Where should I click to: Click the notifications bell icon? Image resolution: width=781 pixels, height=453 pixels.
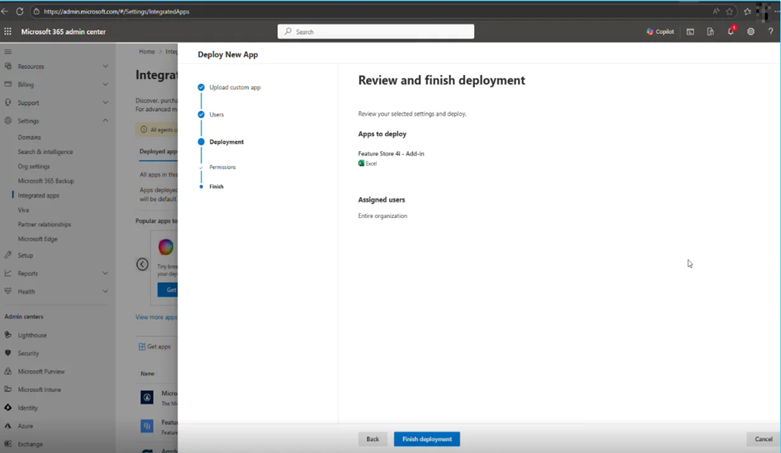[x=730, y=32]
